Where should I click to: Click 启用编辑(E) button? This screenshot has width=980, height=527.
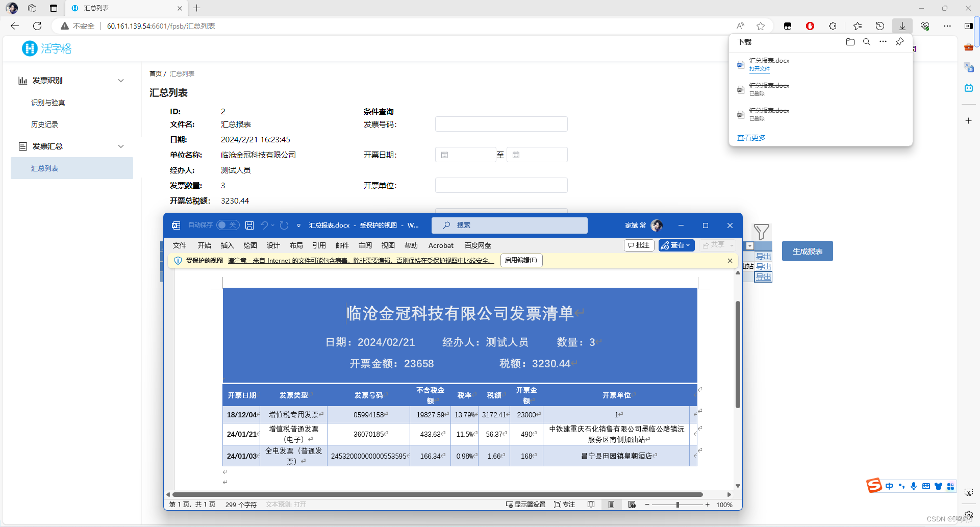(x=521, y=260)
